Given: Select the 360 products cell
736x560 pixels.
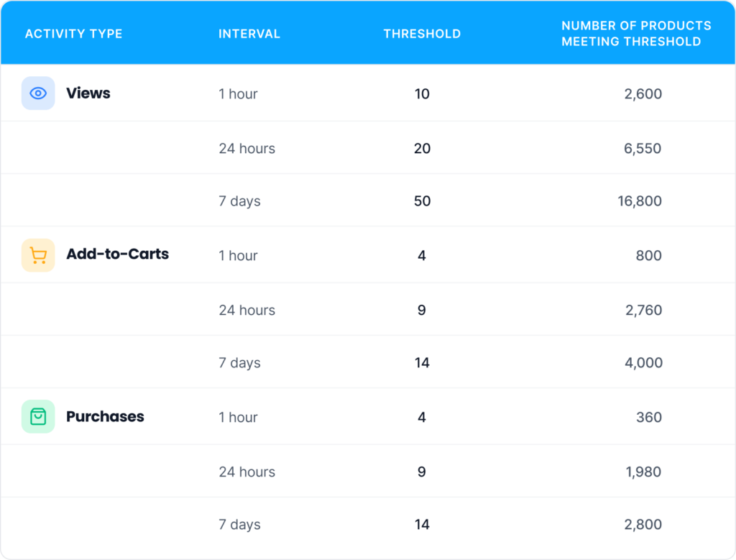Looking at the screenshot, I should click(648, 417).
